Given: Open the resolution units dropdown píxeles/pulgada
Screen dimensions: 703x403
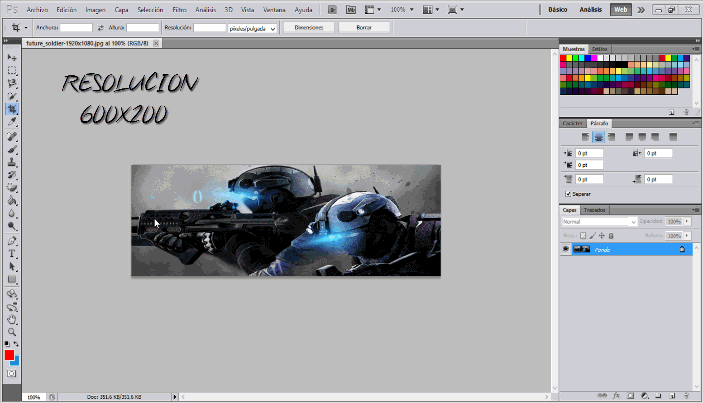Looking at the screenshot, I should point(252,28).
